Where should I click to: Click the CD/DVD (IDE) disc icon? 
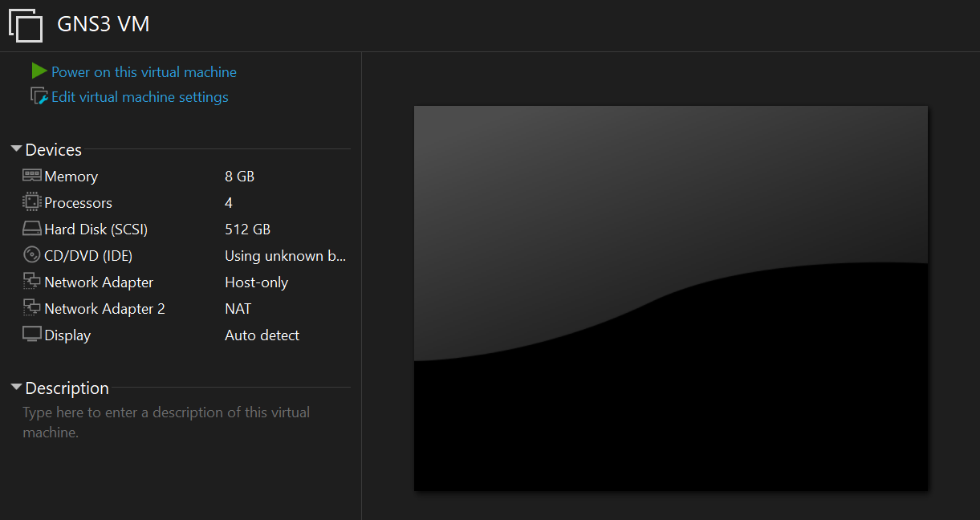click(32, 255)
